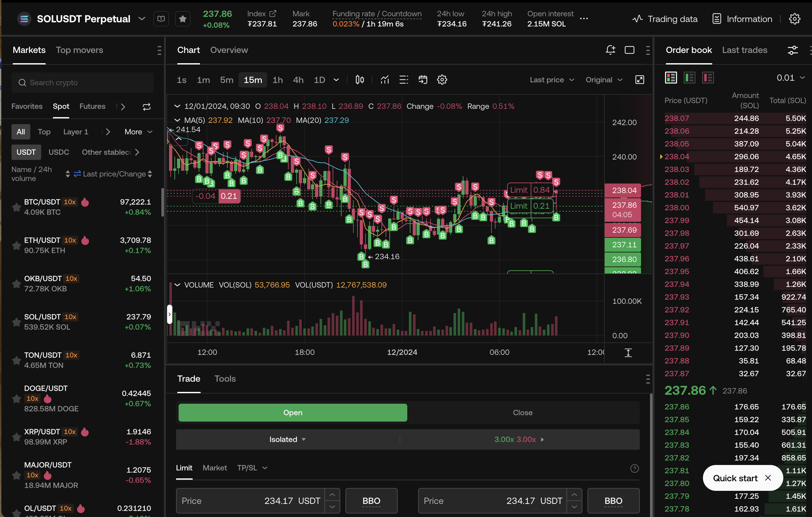The width and height of the screenshot is (812, 517).
Task: Open the chart Overview tab
Action: (229, 50)
